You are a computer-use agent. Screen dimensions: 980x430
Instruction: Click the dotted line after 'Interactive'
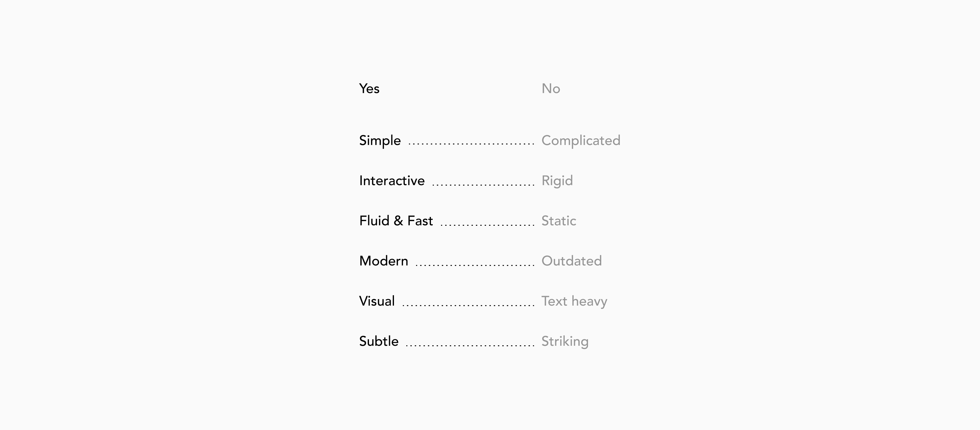pyautogui.click(x=484, y=184)
